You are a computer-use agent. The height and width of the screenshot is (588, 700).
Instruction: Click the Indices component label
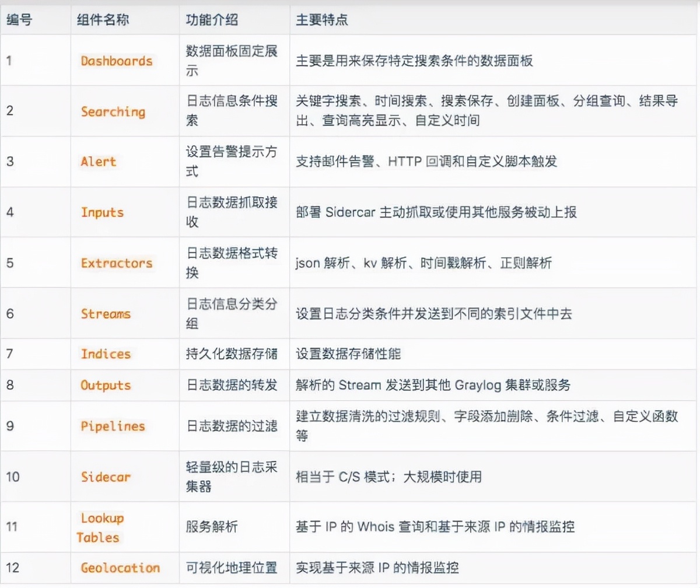pyautogui.click(x=105, y=353)
